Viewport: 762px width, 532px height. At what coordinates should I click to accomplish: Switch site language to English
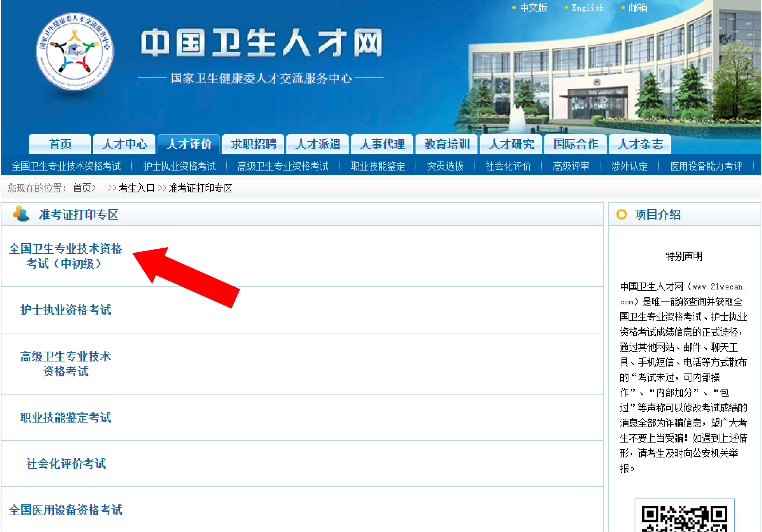pyautogui.click(x=588, y=8)
